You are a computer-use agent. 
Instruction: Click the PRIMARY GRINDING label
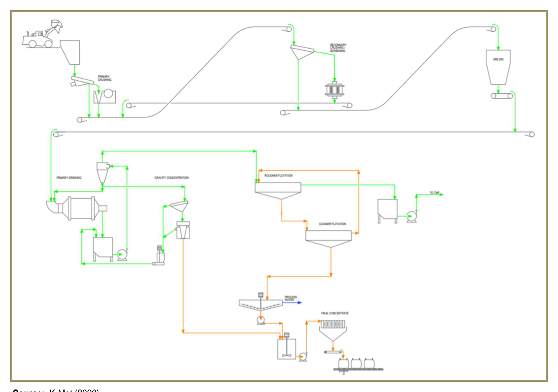click(x=69, y=178)
